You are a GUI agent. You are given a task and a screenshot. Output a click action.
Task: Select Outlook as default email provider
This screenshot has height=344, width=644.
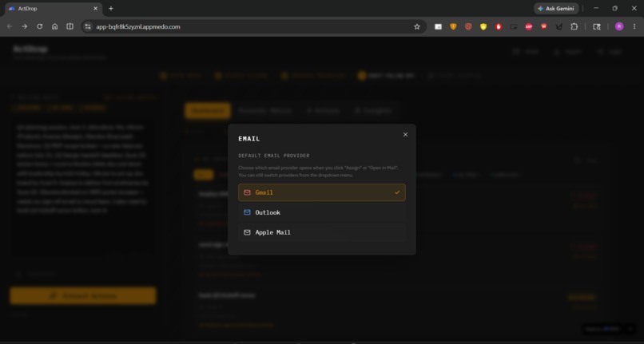pyautogui.click(x=321, y=212)
